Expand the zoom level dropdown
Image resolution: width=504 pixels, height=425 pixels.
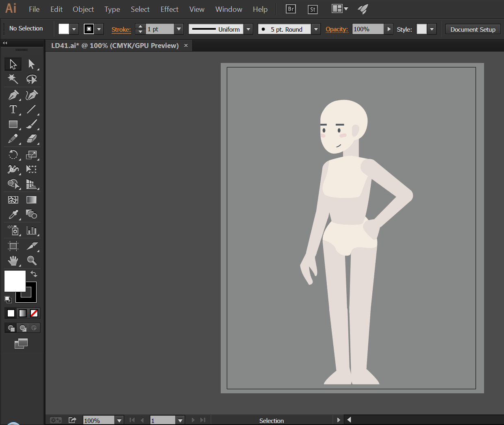[119, 421]
